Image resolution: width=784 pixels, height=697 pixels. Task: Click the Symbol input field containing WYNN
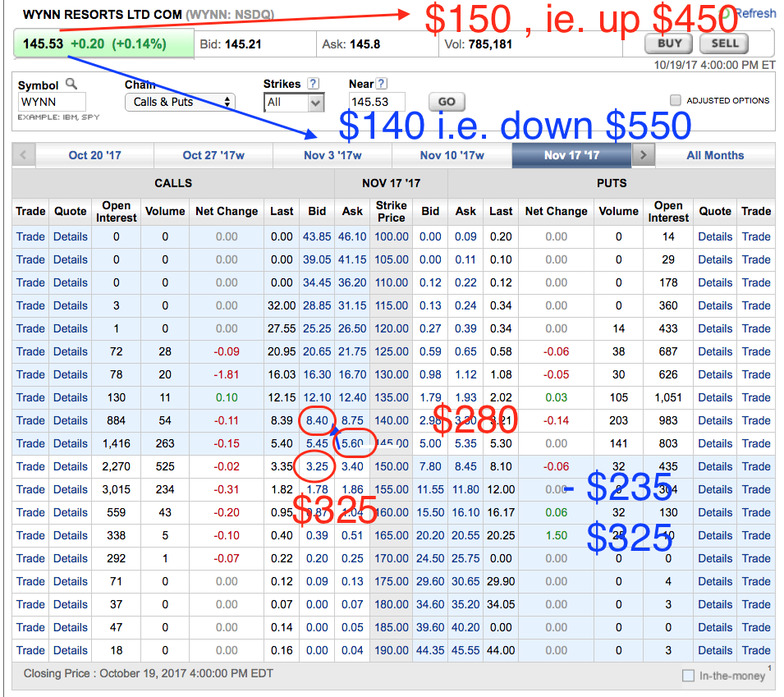[52, 103]
